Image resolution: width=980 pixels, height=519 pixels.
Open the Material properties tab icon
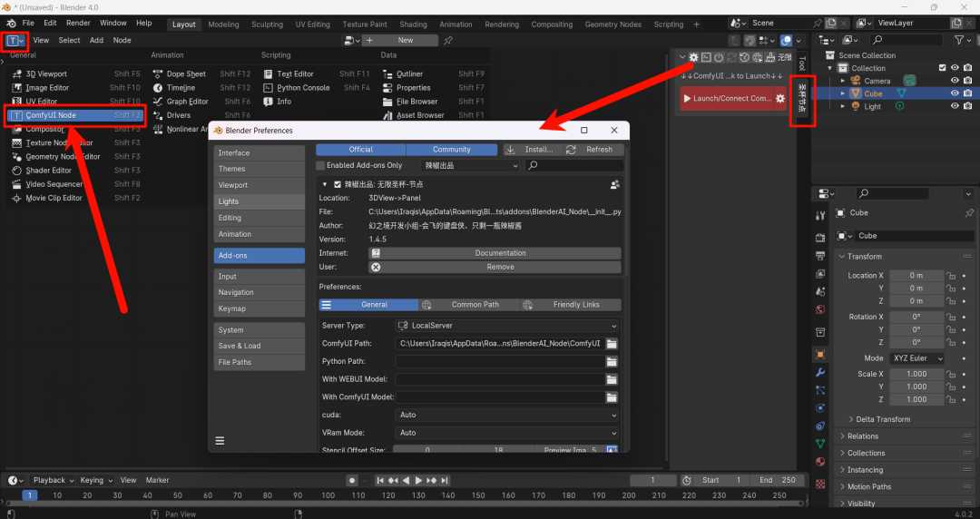click(820, 462)
